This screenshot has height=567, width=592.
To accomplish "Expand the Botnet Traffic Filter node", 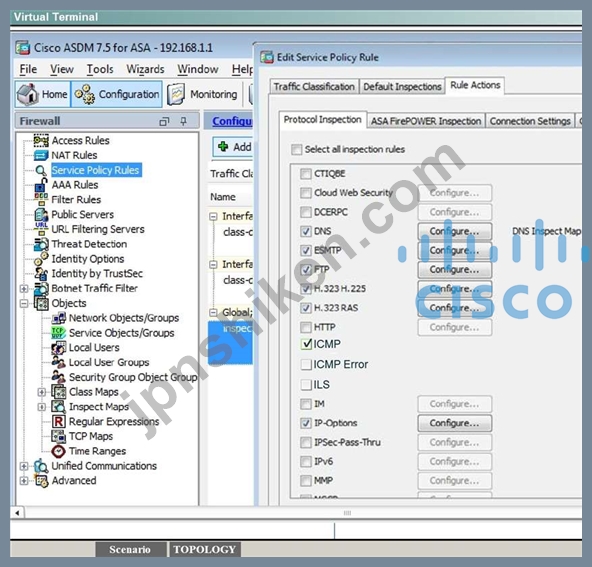I will click(x=24, y=289).
